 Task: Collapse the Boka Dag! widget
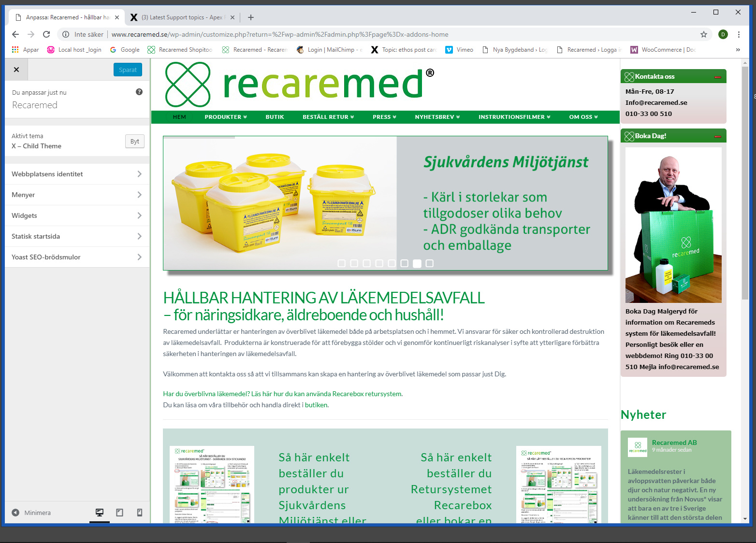(x=718, y=136)
